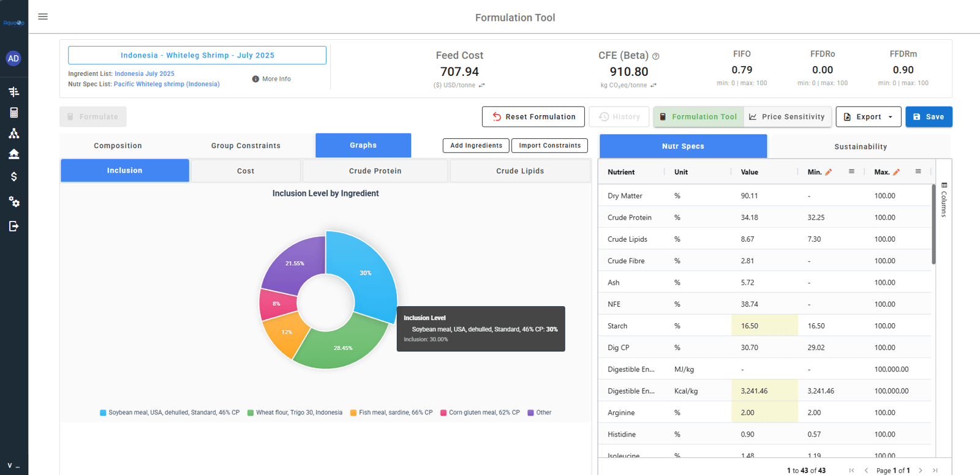Click the AD user avatar
The image size is (980, 475).
13,58
